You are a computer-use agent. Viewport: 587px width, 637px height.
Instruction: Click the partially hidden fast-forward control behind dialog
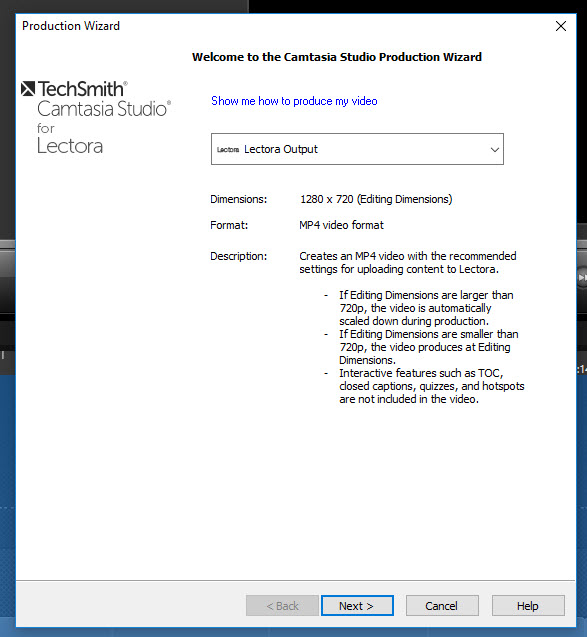click(582, 277)
